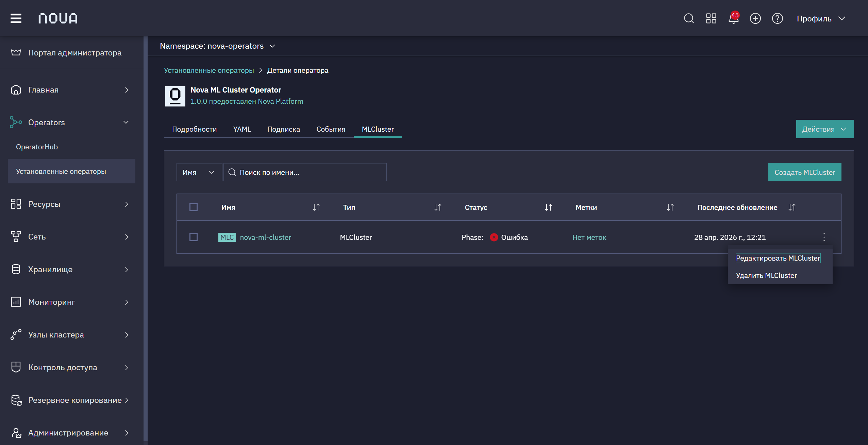
Task: Open the hamburger navigation menu
Action: pyautogui.click(x=16, y=18)
